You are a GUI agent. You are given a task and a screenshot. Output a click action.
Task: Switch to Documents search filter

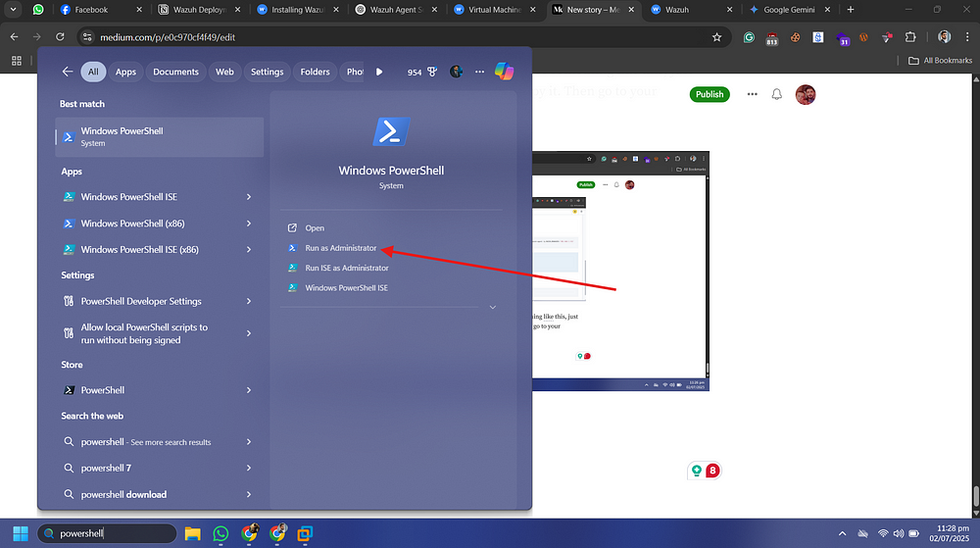click(x=175, y=72)
